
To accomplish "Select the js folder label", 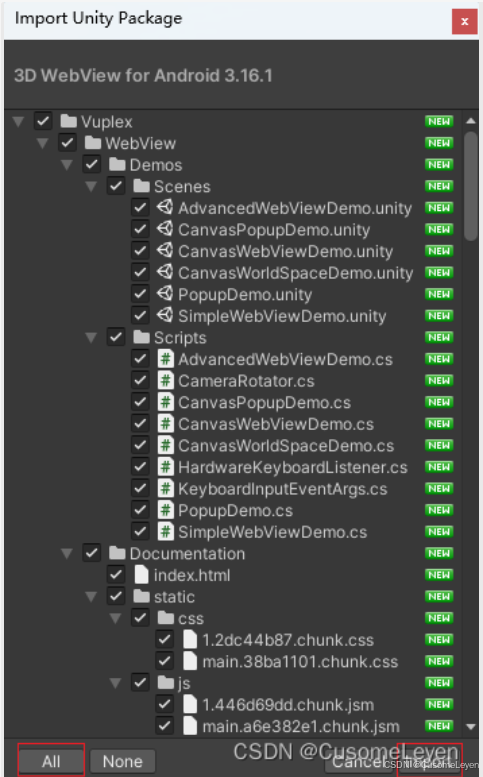I will pos(184,684).
